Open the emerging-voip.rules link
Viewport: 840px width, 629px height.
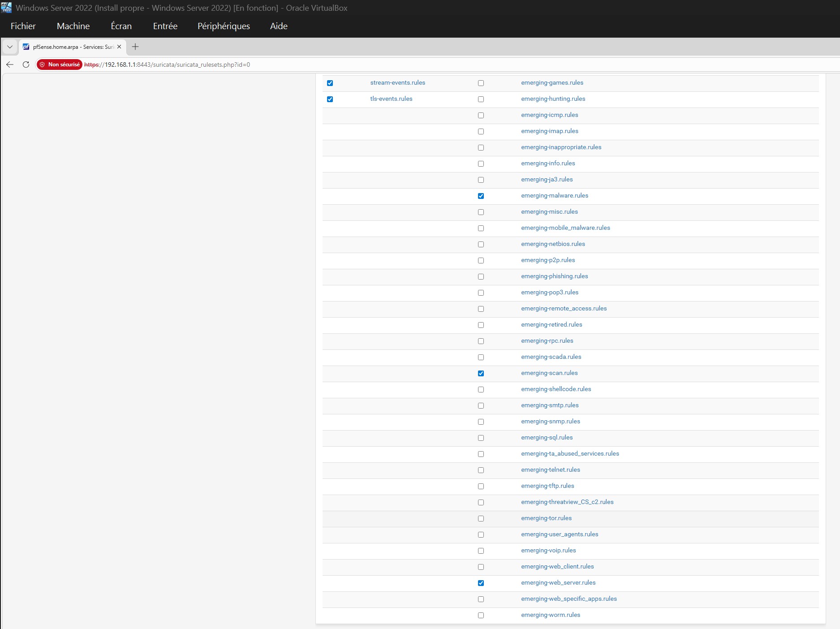pyautogui.click(x=548, y=550)
